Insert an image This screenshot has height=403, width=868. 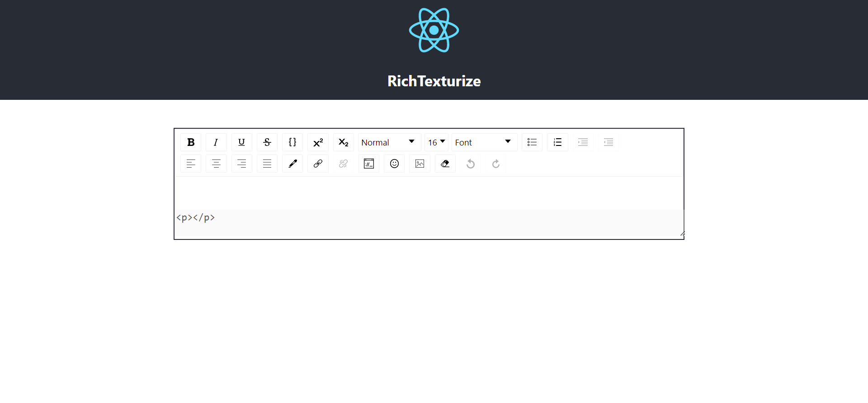pos(420,164)
